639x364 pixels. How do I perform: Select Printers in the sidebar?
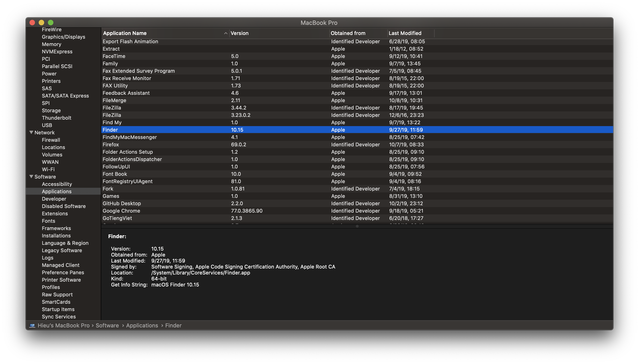tap(51, 81)
